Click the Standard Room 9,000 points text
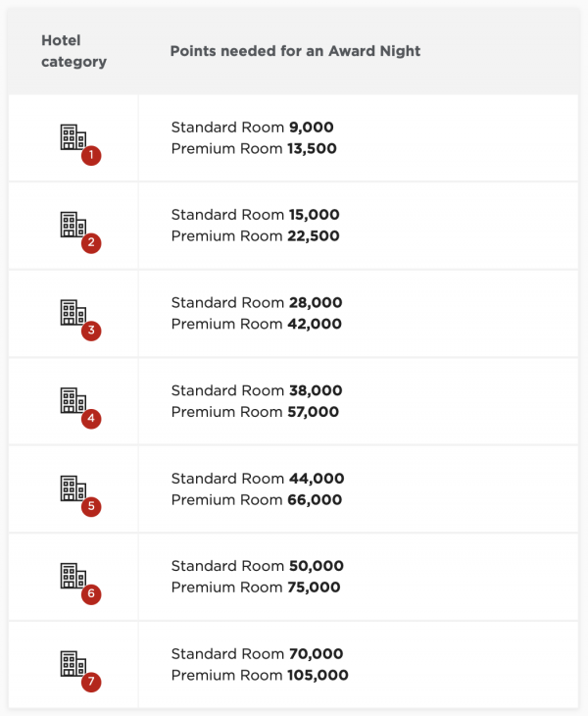 point(252,128)
